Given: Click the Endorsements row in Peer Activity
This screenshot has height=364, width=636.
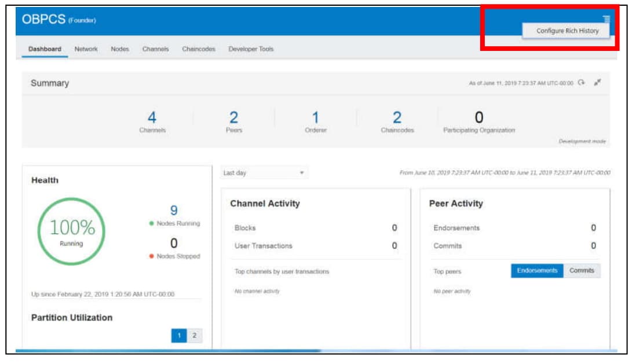Looking at the screenshot, I should point(515,228).
